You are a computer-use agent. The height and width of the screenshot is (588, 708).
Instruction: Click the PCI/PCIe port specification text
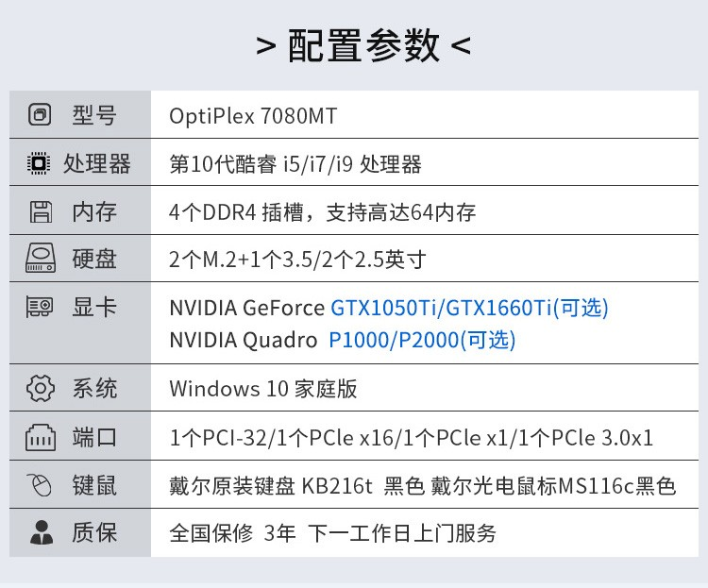[411, 438]
